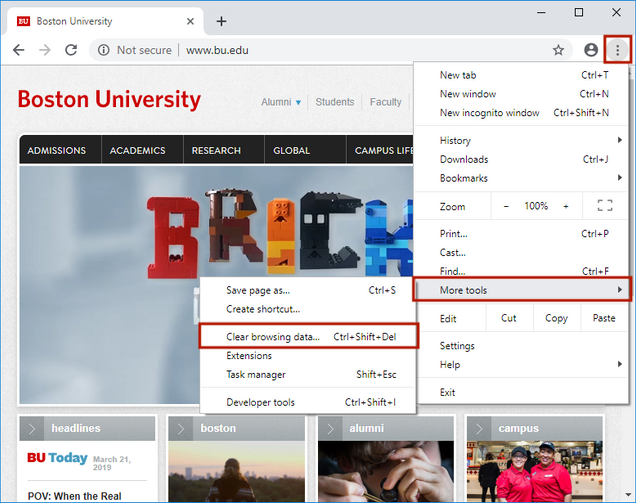Go back using the back arrow
636x503 pixels.
tap(18, 50)
